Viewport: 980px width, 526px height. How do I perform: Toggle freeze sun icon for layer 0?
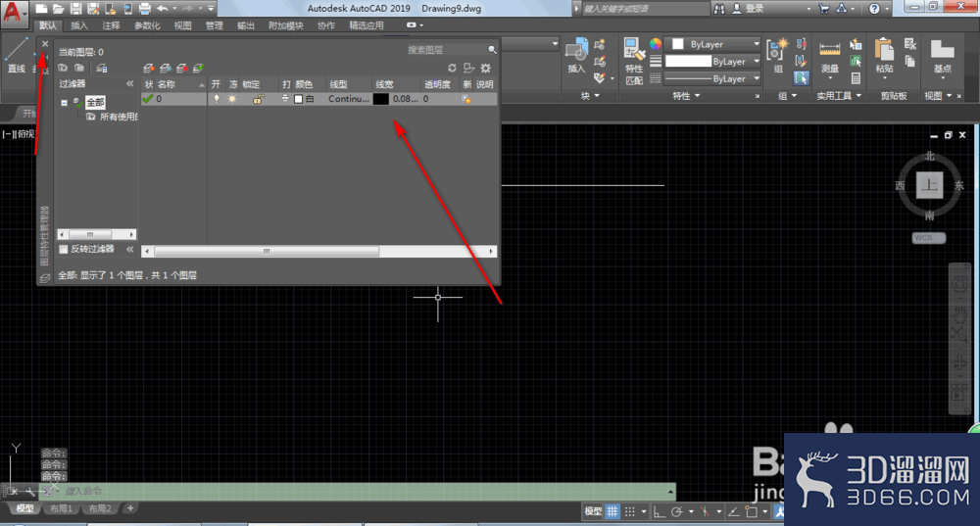tap(232, 99)
